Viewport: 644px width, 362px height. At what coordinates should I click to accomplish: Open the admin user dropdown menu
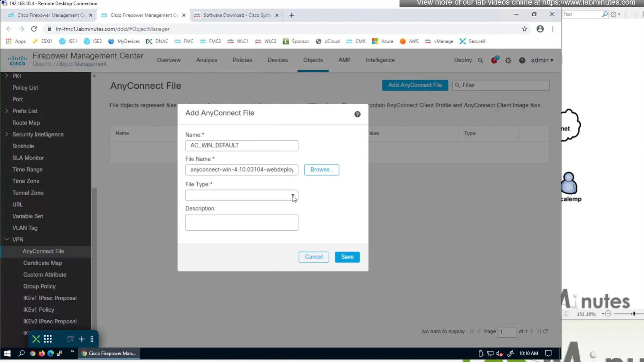pyautogui.click(x=542, y=60)
